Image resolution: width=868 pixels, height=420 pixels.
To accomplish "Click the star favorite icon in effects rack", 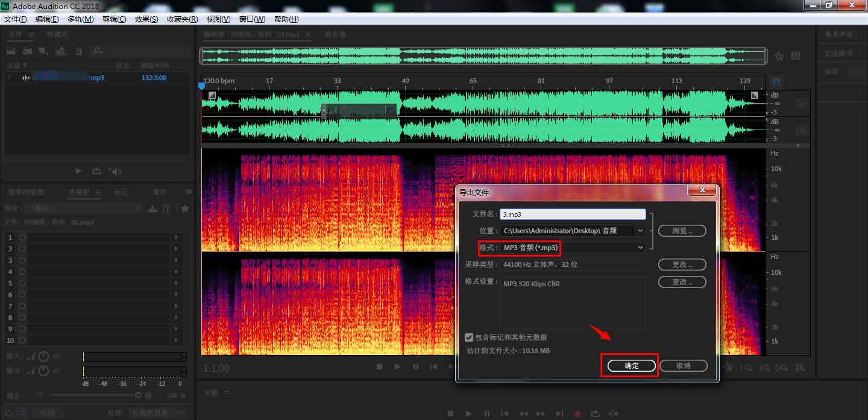I will pyautogui.click(x=185, y=208).
